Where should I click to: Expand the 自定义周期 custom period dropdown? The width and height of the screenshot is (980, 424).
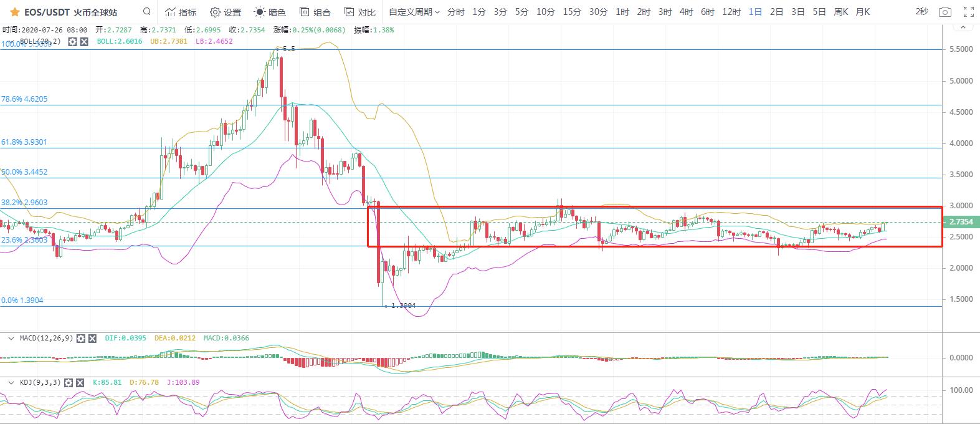pyautogui.click(x=414, y=12)
